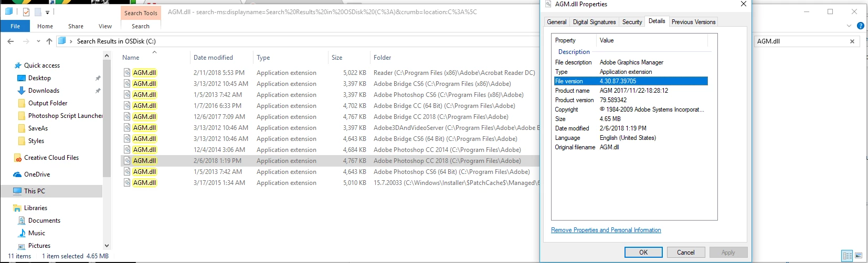Select AGM.dll in Adobe3DAndVideoServer folder

(331, 128)
